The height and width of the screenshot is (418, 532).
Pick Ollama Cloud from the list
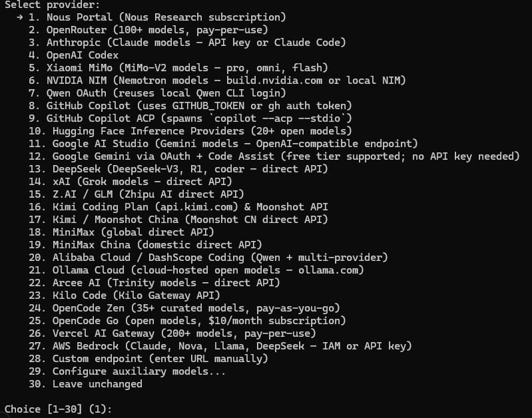point(196,270)
